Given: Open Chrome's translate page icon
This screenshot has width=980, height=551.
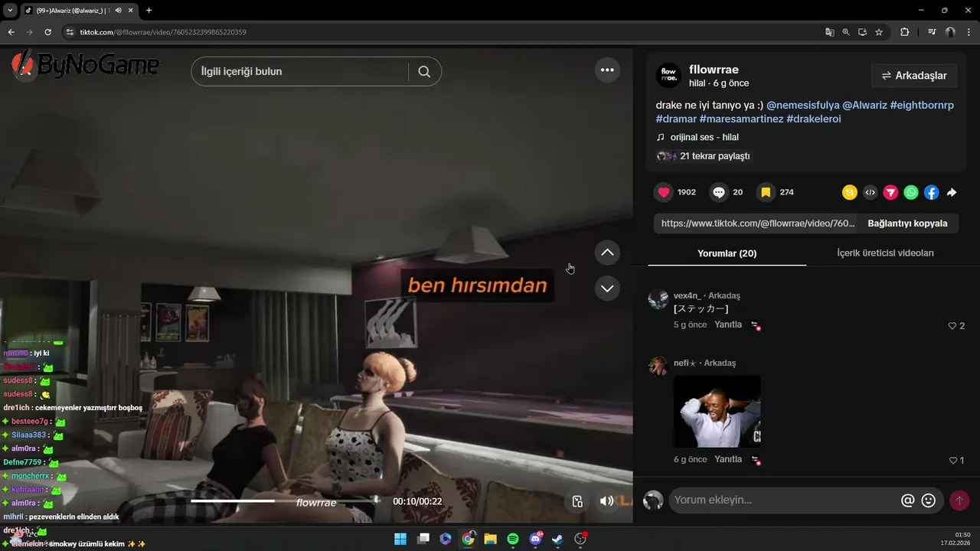Looking at the screenshot, I should pos(829,32).
